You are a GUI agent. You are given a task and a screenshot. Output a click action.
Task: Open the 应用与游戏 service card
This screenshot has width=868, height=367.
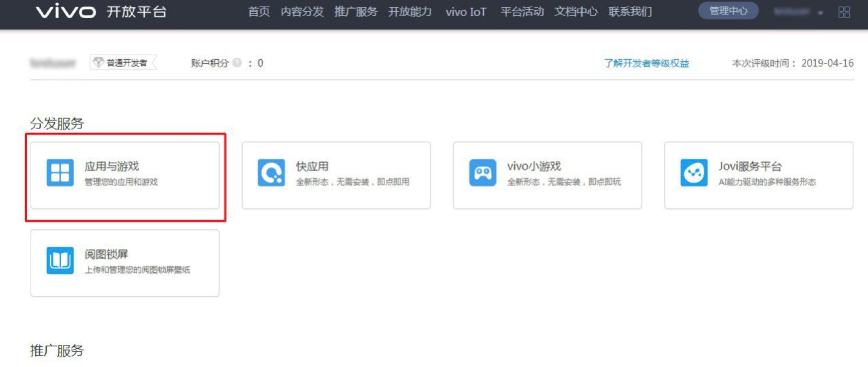125,175
